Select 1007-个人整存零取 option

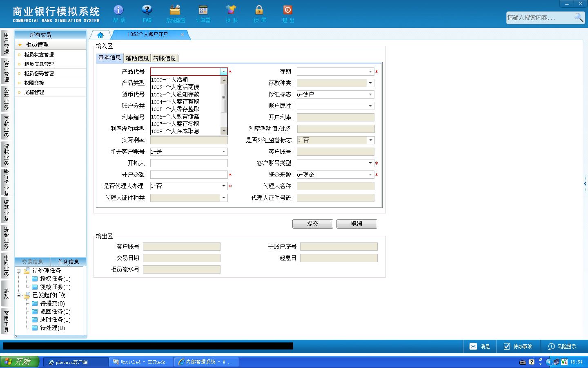186,124
